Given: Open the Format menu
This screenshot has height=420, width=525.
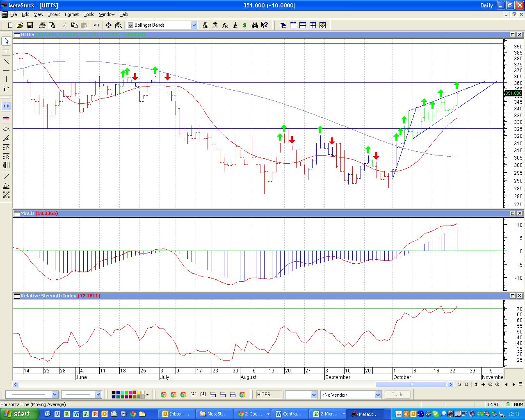Looking at the screenshot, I should [x=72, y=14].
